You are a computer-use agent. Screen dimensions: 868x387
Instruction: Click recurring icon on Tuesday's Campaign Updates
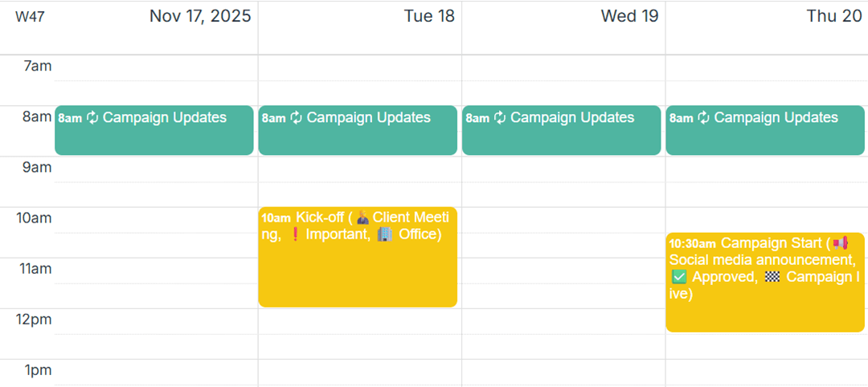click(296, 118)
